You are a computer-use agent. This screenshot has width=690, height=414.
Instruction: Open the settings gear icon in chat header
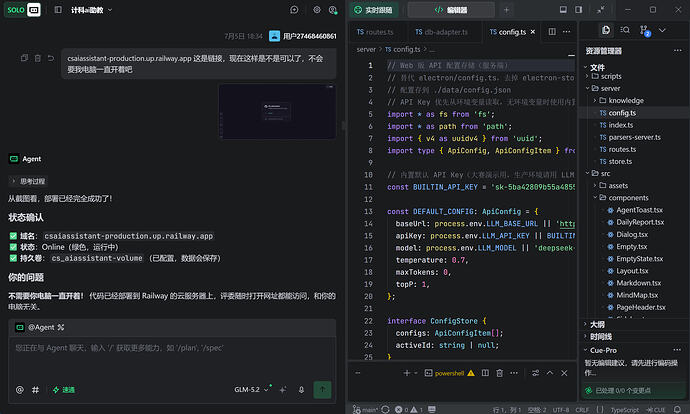pos(317,10)
